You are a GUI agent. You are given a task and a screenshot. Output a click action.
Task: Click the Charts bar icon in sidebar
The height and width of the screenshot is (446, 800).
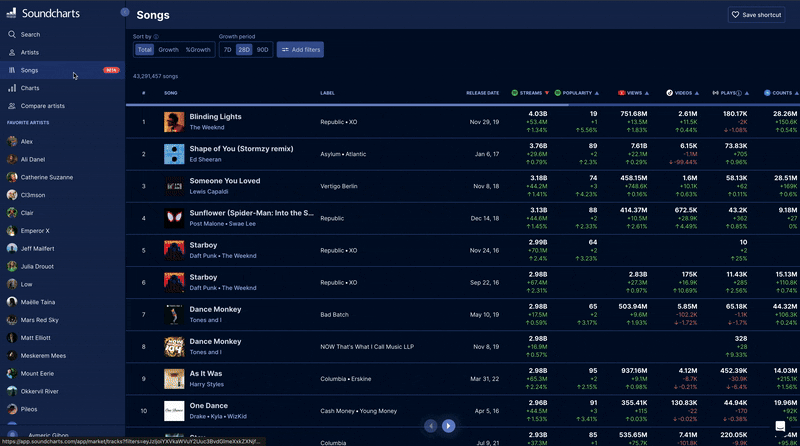point(11,88)
